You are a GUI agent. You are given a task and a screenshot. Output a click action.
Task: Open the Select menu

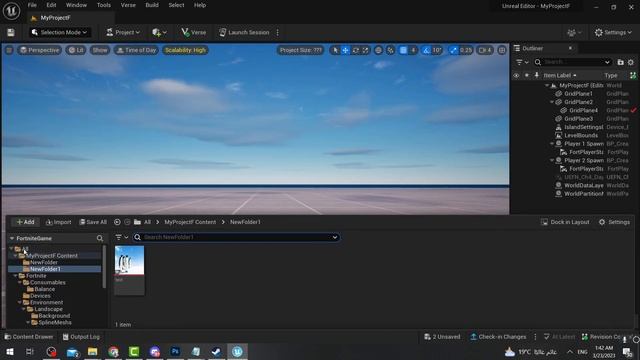176,5
